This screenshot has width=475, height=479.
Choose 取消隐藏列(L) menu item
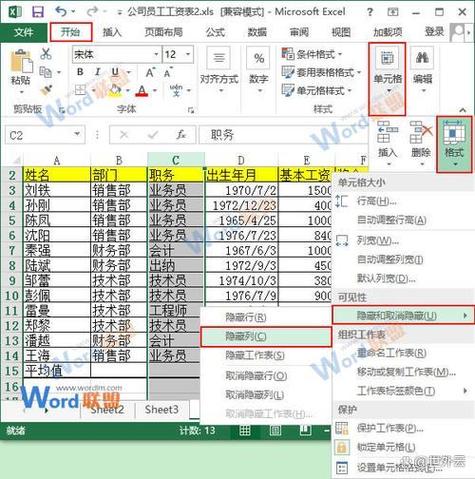[x=266, y=395]
